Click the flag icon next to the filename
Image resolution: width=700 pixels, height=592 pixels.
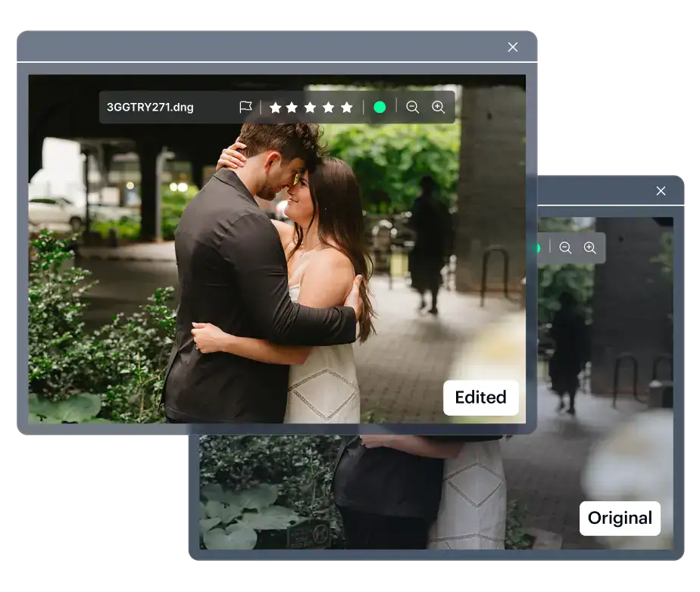coord(245,107)
